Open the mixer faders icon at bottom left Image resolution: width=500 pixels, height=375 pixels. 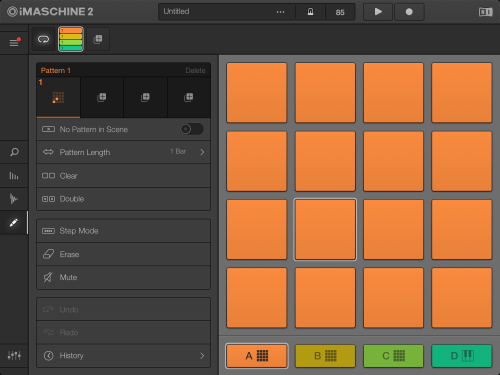click(14, 356)
